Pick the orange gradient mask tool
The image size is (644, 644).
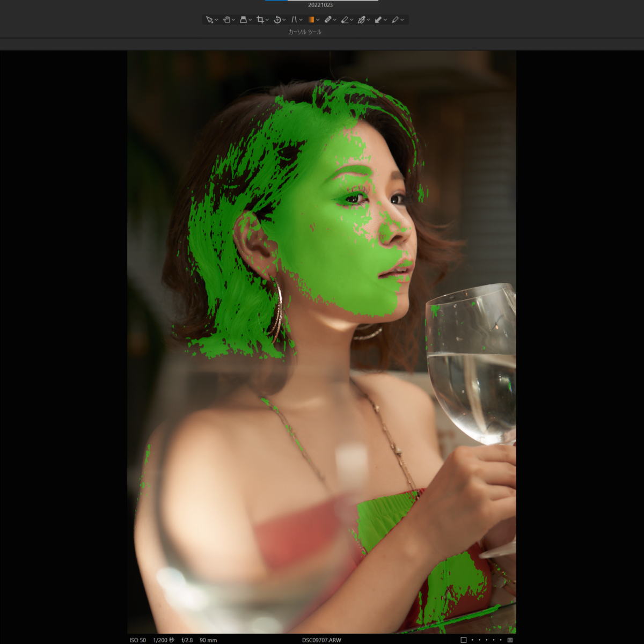pos(311,20)
